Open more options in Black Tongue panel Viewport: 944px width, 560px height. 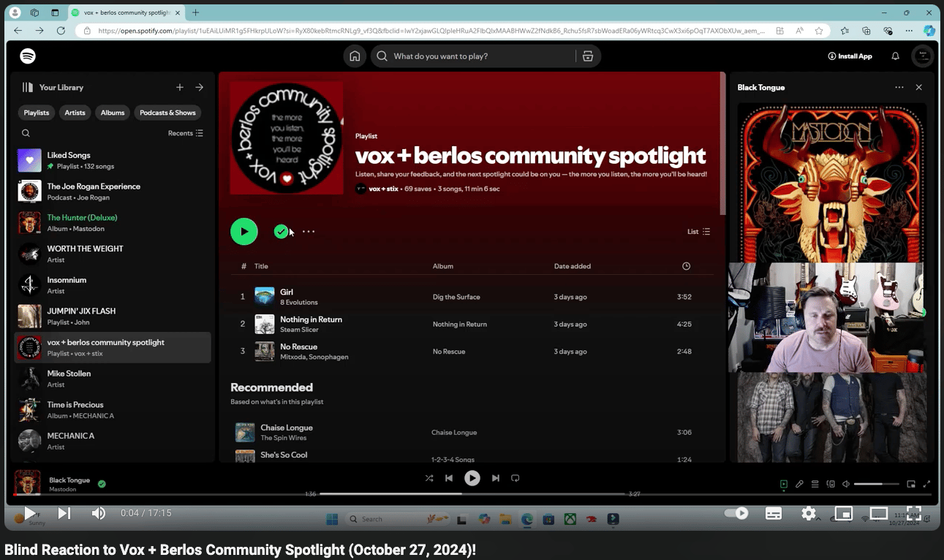click(x=899, y=87)
